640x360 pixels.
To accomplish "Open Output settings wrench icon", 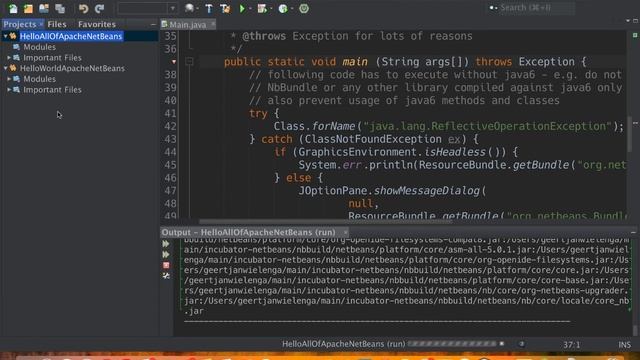I will (x=166, y=276).
